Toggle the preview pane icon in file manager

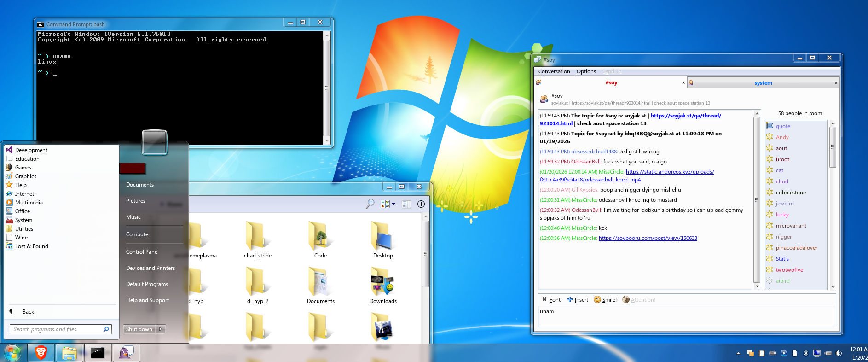click(406, 204)
